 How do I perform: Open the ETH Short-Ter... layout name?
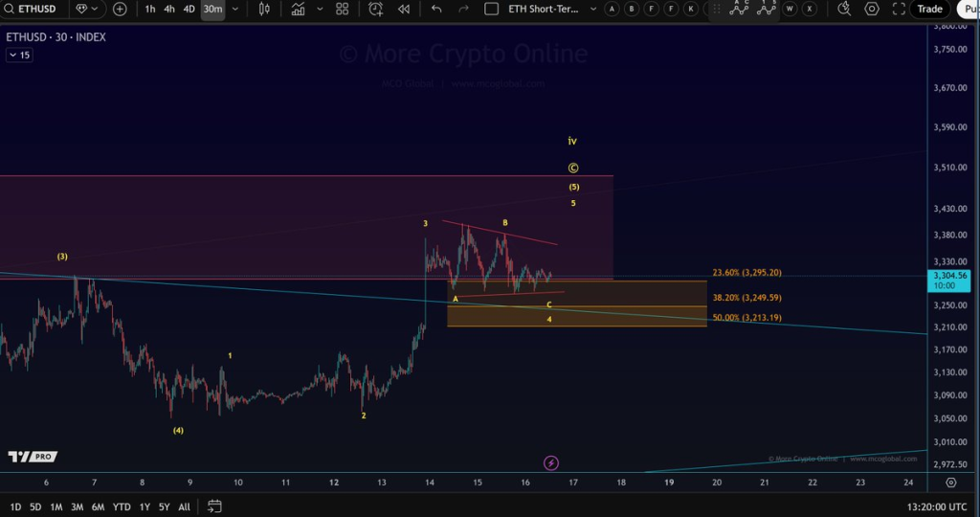pos(544,9)
